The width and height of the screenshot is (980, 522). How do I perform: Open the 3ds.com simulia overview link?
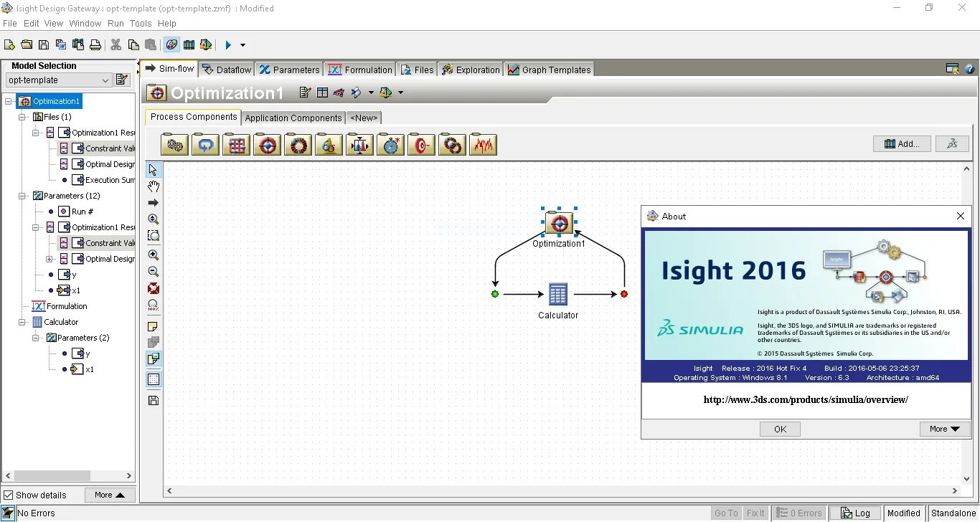806,399
